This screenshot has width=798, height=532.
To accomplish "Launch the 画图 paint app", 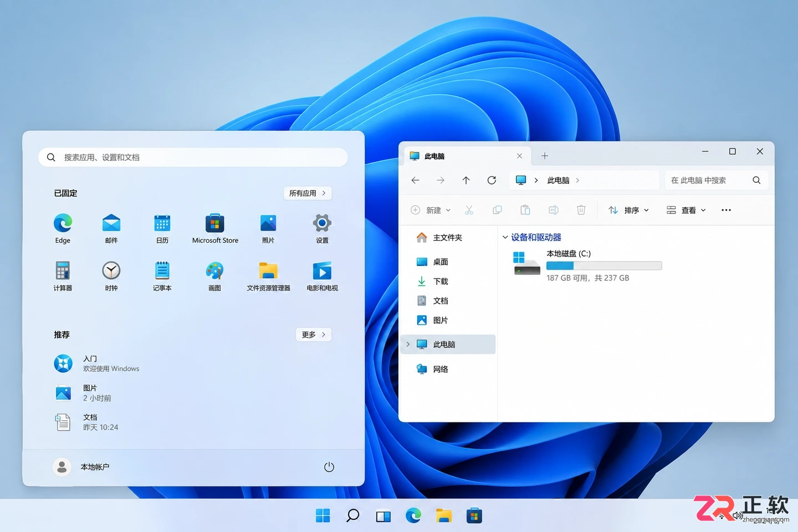I will coord(214,276).
